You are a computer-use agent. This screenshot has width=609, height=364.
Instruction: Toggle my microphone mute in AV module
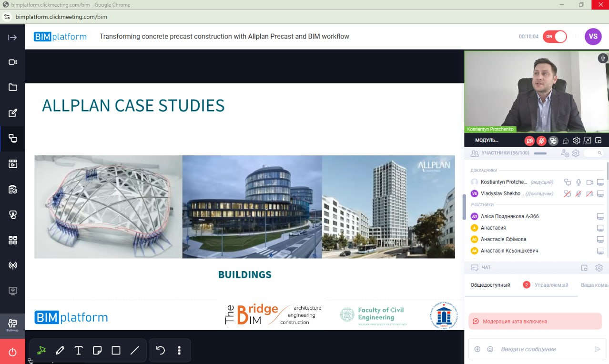click(x=541, y=141)
